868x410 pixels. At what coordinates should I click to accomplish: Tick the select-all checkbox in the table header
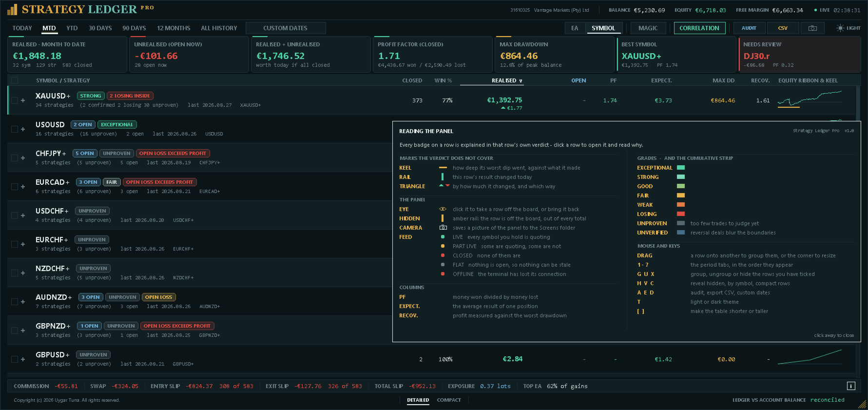pyautogui.click(x=15, y=80)
